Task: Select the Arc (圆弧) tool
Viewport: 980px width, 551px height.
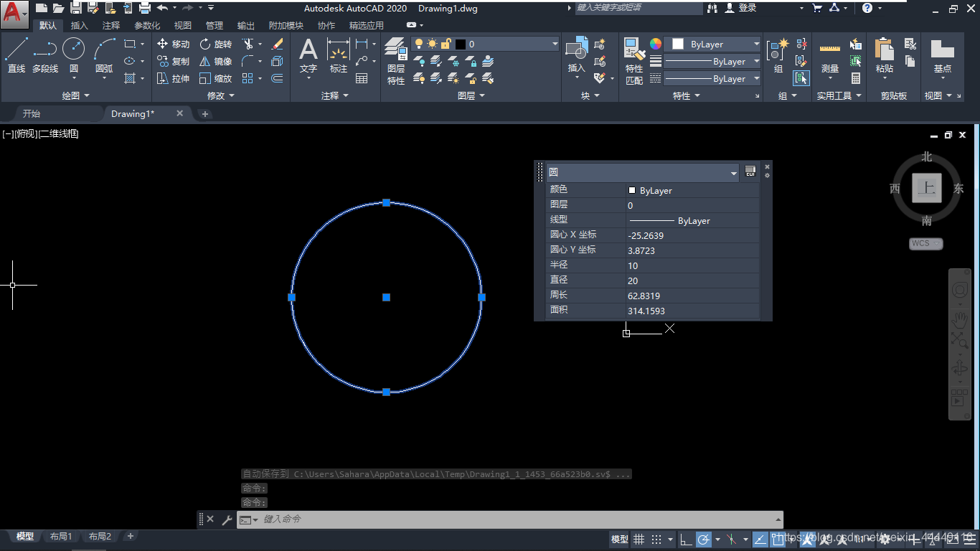Action: (104, 55)
